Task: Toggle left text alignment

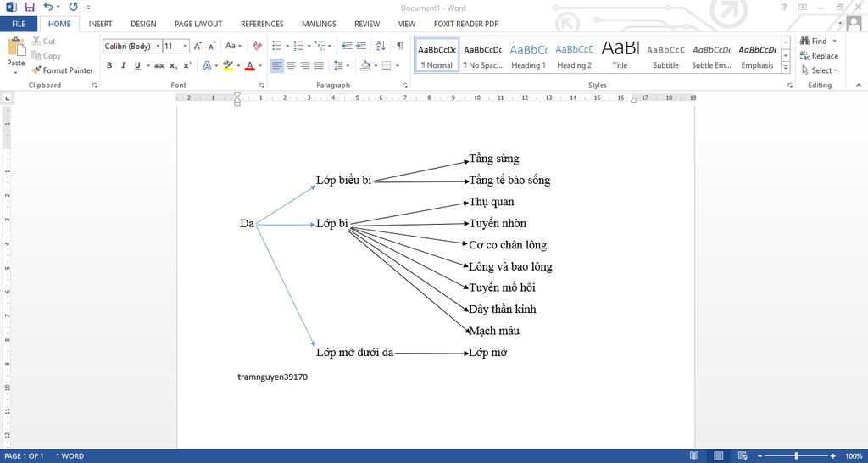Action: (277, 65)
